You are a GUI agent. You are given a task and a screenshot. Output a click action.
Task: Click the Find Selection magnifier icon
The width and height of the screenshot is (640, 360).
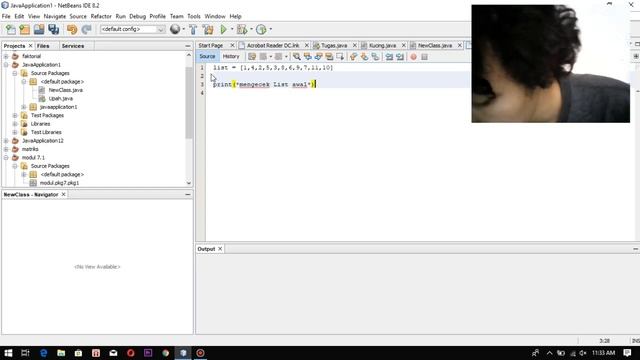pos(297,57)
